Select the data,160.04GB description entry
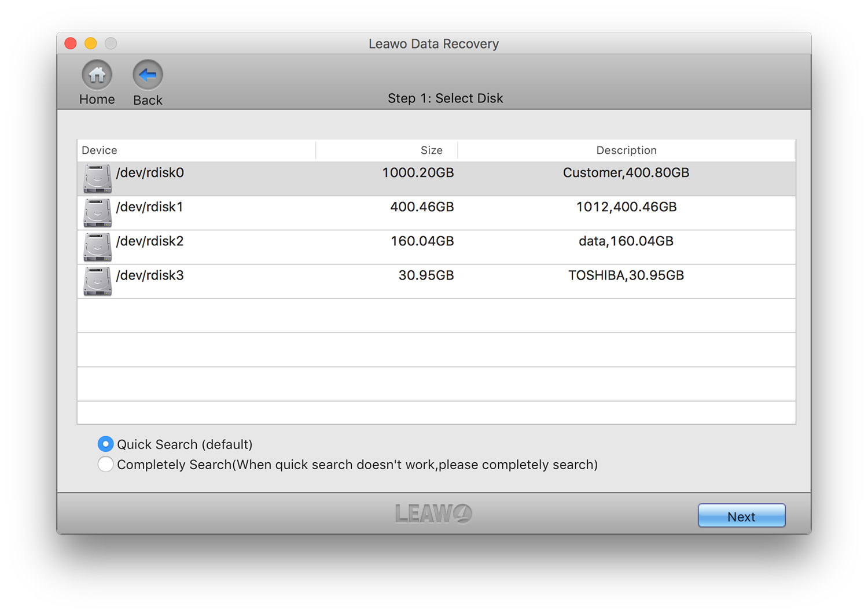The width and height of the screenshot is (868, 615). [626, 241]
